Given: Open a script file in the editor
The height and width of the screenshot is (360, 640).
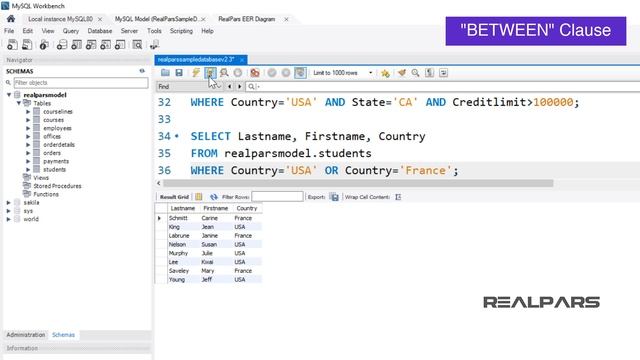Looking at the screenshot, I should point(165,73).
